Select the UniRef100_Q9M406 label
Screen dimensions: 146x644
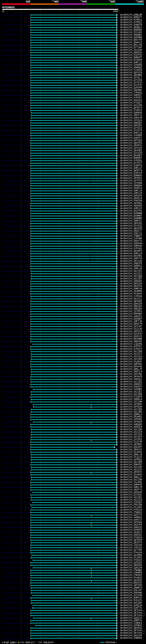tap(131, 113)
